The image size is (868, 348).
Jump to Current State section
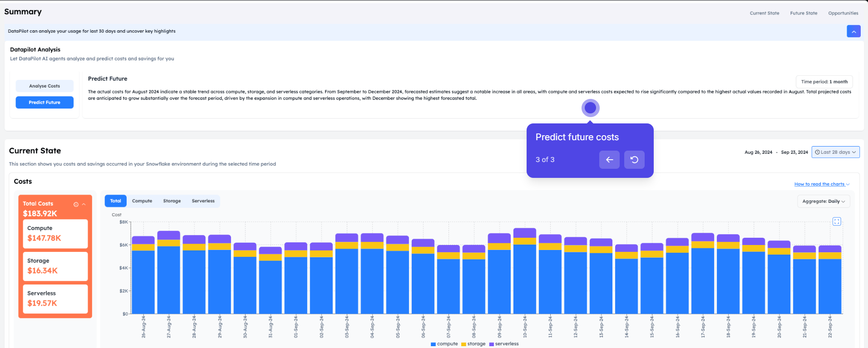[x=764, y=13]
